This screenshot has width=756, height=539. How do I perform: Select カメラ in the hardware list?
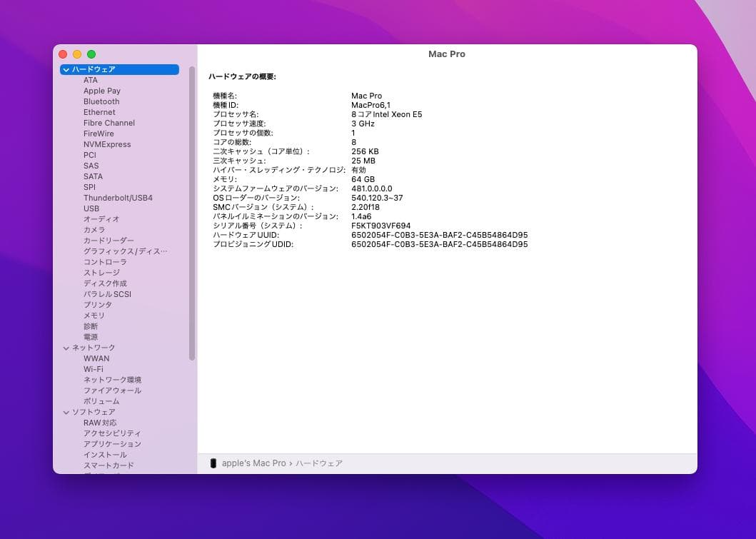[94, 230]
